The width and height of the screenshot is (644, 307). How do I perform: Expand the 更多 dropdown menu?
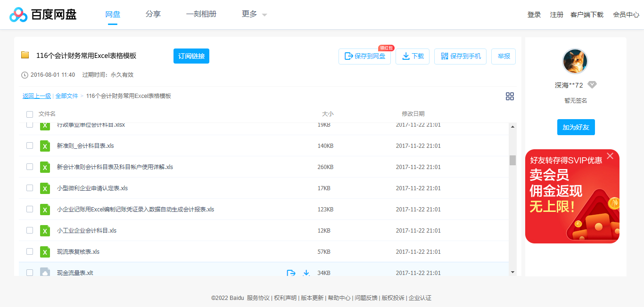[x=253, y=14]
